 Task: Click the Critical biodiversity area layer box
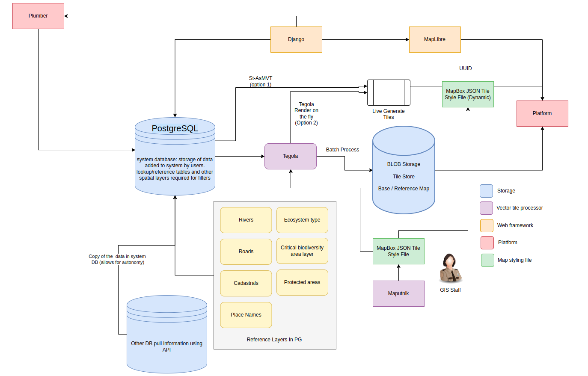click(302, 251)
